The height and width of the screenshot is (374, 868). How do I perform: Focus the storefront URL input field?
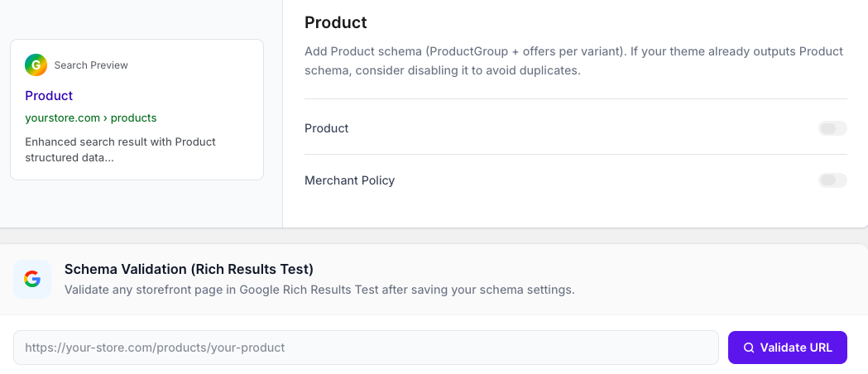[366, 348]
